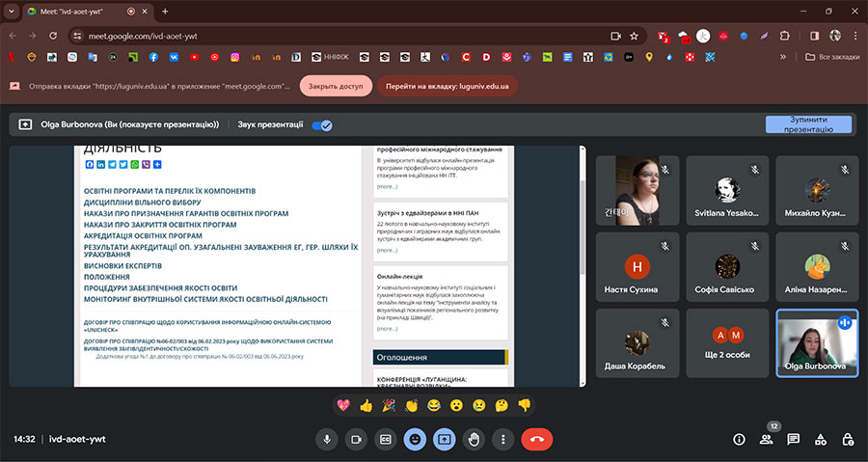Open link Висновки експертів

tap(122, 265)
